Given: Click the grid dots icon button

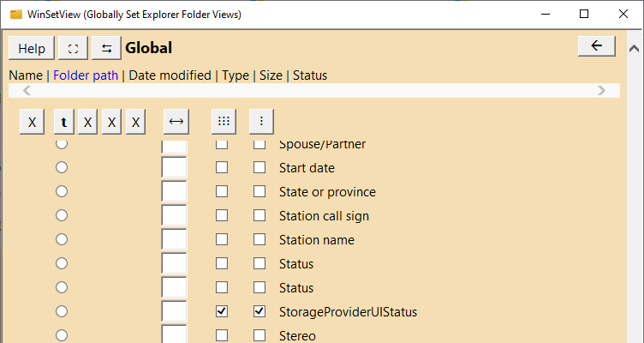Looking at the screenshot, I should (x=224, y=122).
